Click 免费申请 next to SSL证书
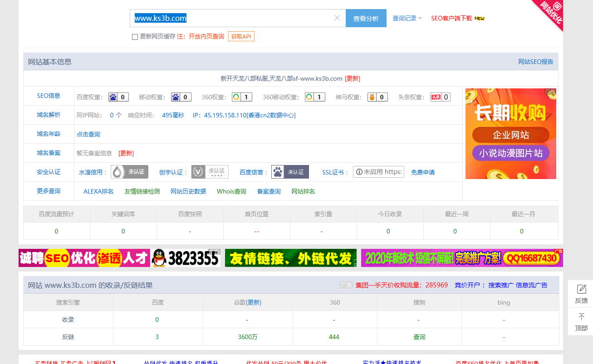593x364 pixels. pyautogui.click(x=423, y=171)
